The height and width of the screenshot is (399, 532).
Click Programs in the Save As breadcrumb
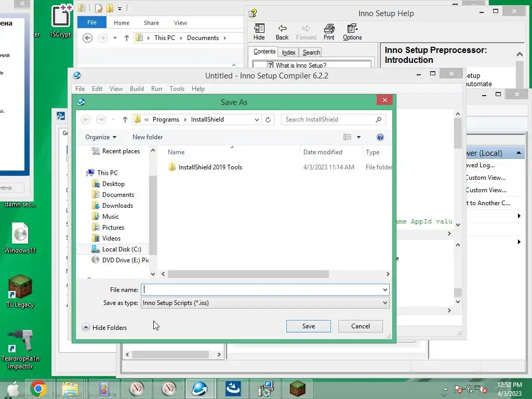click(x=166, y=119)
